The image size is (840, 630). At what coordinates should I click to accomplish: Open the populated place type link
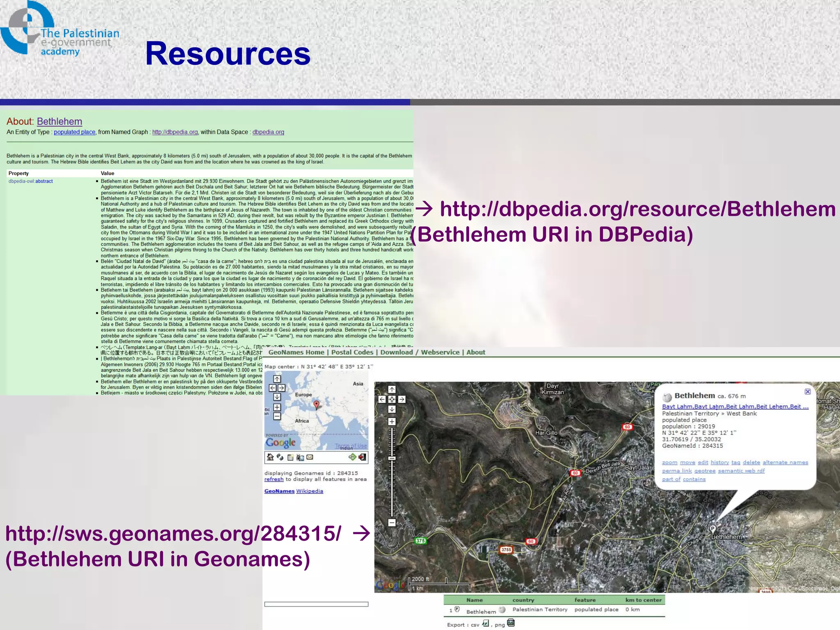coord(75,132)
